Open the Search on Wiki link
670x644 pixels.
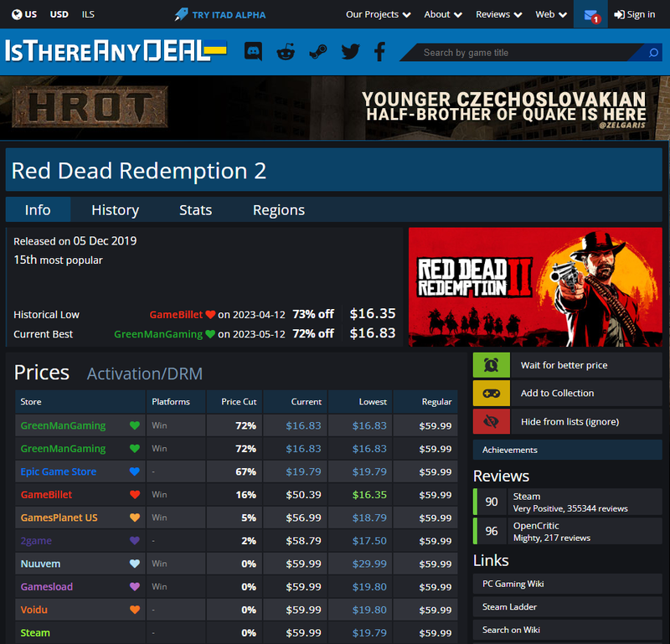[568, 630]
